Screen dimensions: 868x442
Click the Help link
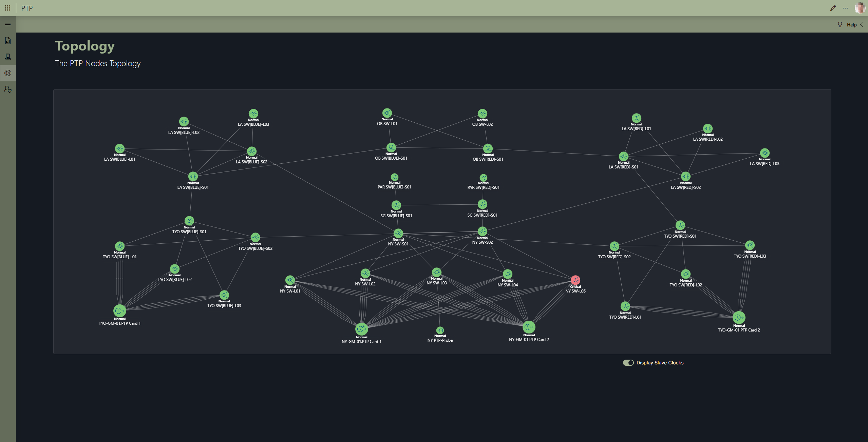[851, 24]
